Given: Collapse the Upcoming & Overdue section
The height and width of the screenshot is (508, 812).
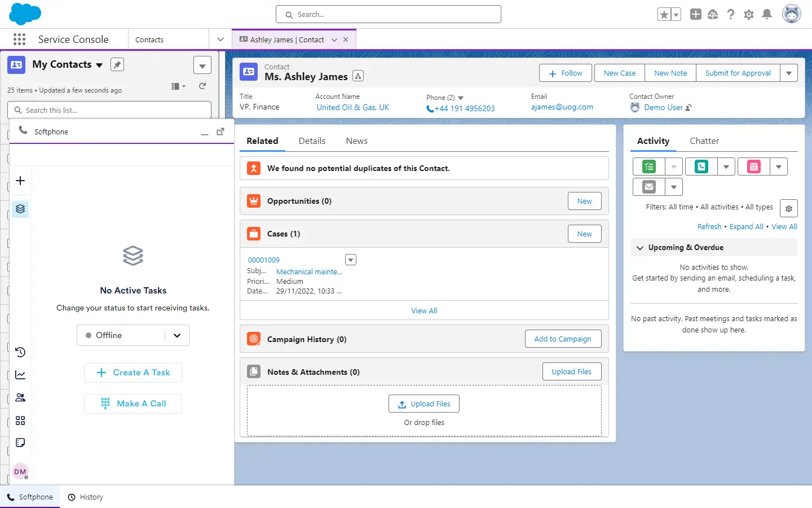Looking at the screenshot, I should pos(640,248).
